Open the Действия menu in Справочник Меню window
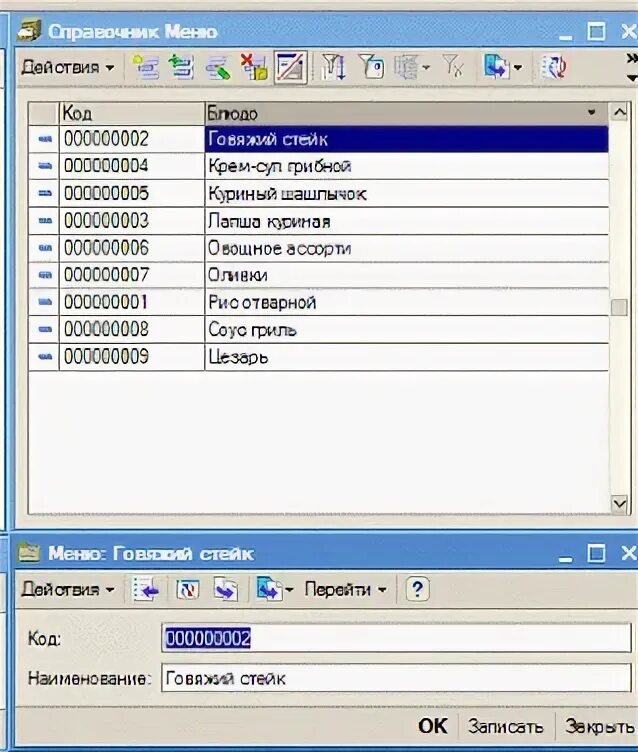This screenshot has height=752, width=638. pyautogui.click(x=67, y=67)
